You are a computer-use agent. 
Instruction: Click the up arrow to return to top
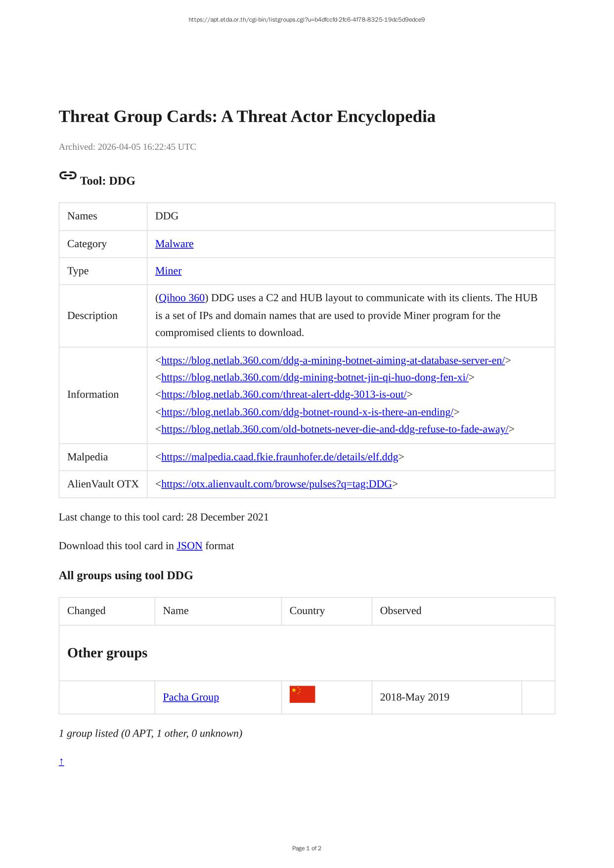tap(61, 761)
